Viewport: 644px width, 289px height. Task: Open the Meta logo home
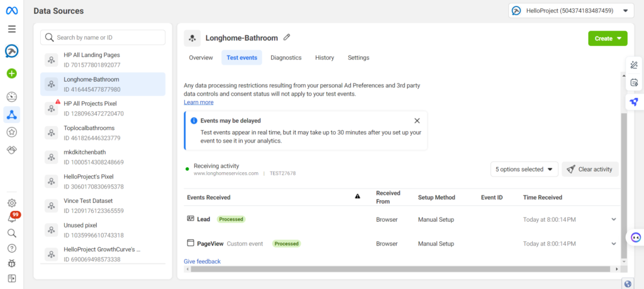[x=11, y=11]
